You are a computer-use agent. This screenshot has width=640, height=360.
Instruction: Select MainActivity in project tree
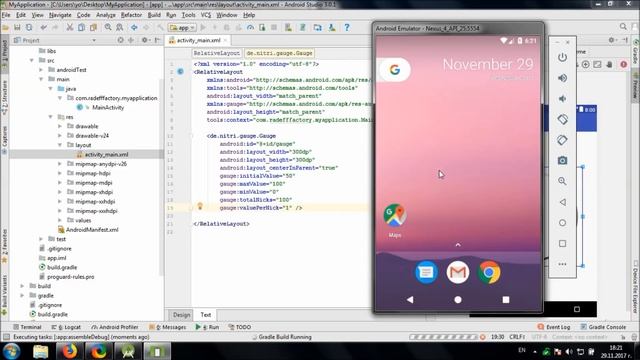tap(108, 107)
